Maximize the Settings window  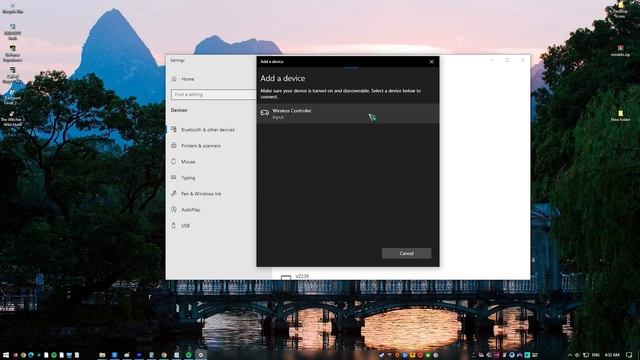click(507, 60)
